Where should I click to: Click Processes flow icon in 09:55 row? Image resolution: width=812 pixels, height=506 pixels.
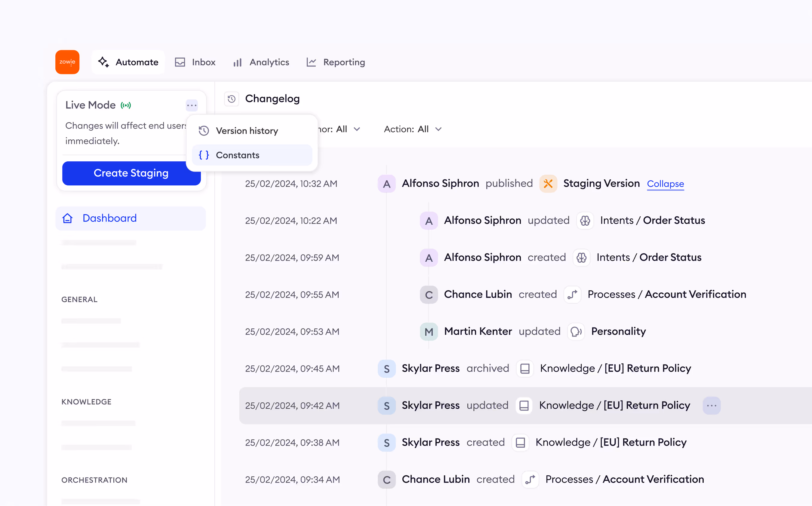[572, 294]
